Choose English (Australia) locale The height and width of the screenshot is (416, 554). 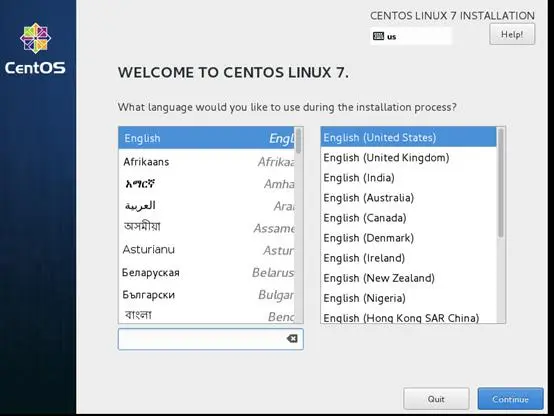[x=408, y=198]
